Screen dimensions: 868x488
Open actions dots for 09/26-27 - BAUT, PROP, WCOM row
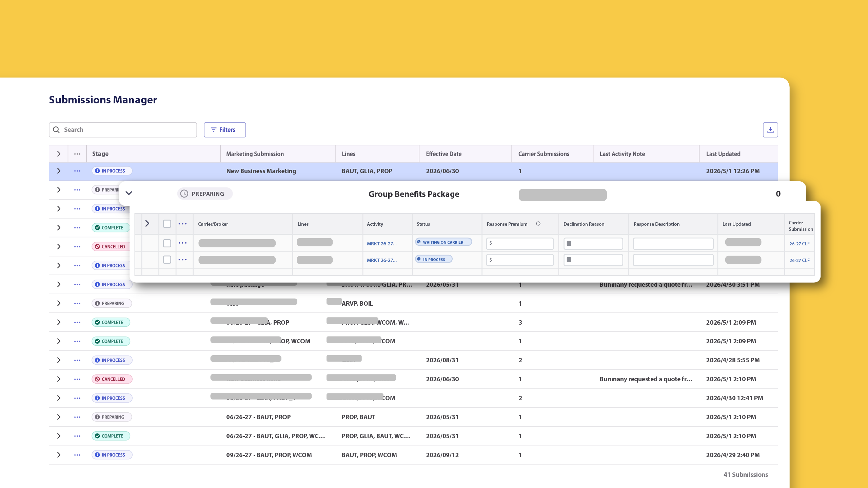click(77, 455)
